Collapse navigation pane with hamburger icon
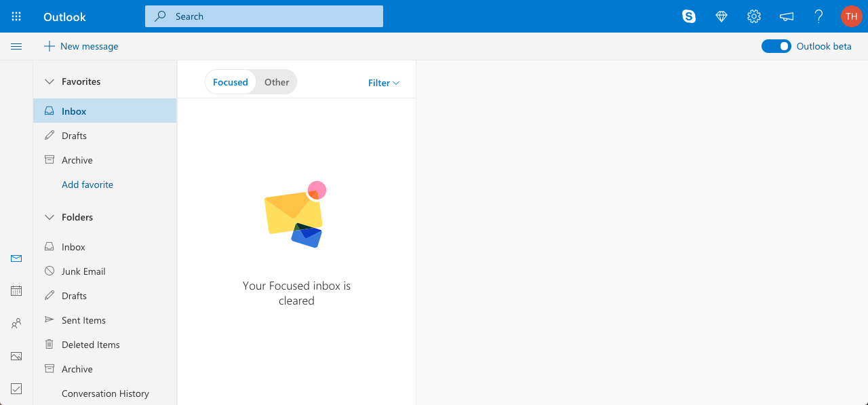The height and width of the screenshot is (405, 868). (x=16, y=46)
